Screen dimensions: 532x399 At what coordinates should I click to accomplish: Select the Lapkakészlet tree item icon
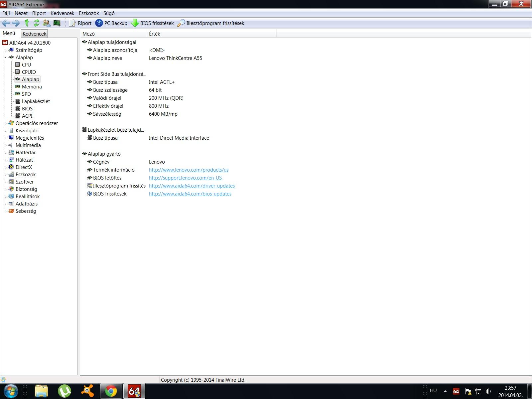pos(18,101)
